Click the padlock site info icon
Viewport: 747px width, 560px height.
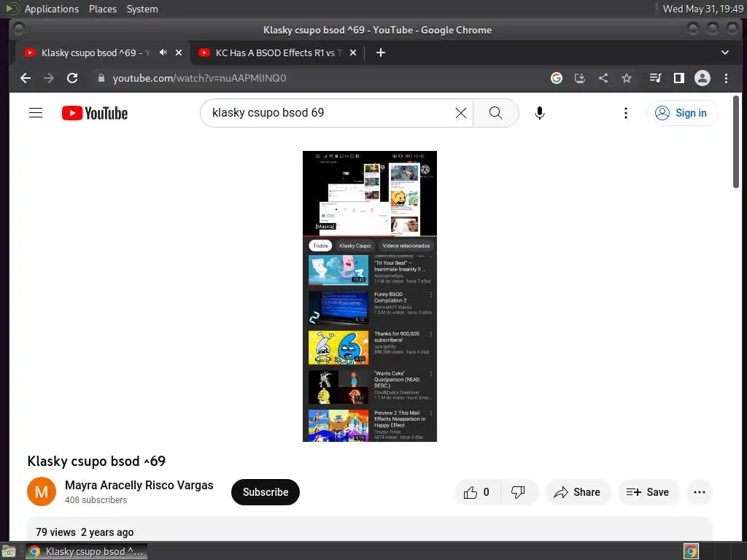(x=101, y=78)
